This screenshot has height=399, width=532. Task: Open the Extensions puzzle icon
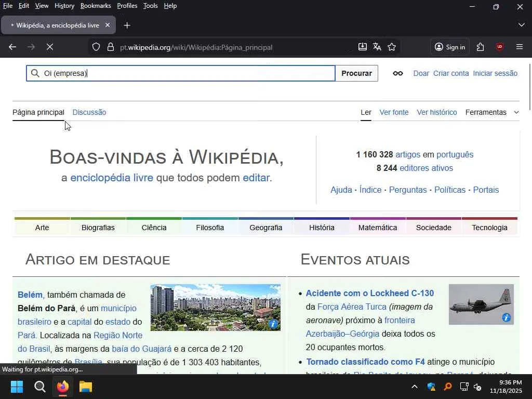[x=480, y=47]
